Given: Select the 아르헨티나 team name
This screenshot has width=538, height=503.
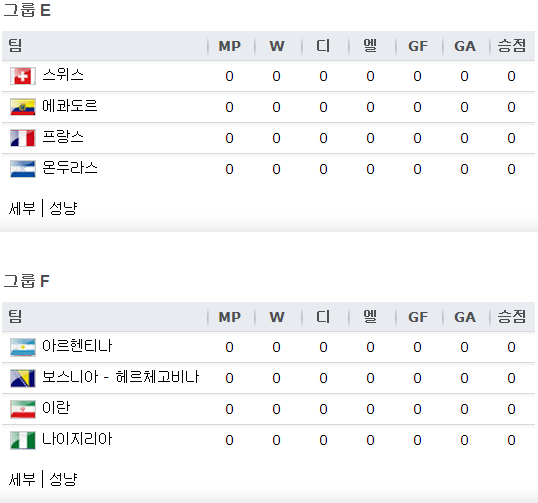Looking at the screenshot, I should (77, 346).
